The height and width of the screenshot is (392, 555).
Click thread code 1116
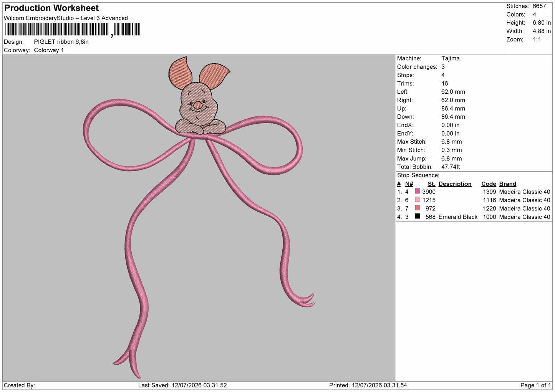coord(489,200)
